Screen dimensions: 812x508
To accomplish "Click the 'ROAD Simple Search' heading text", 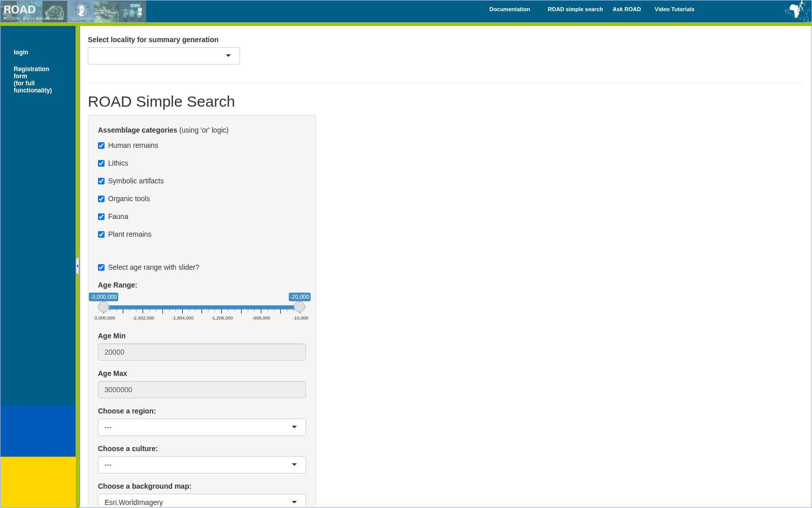I will coord(161,102).
